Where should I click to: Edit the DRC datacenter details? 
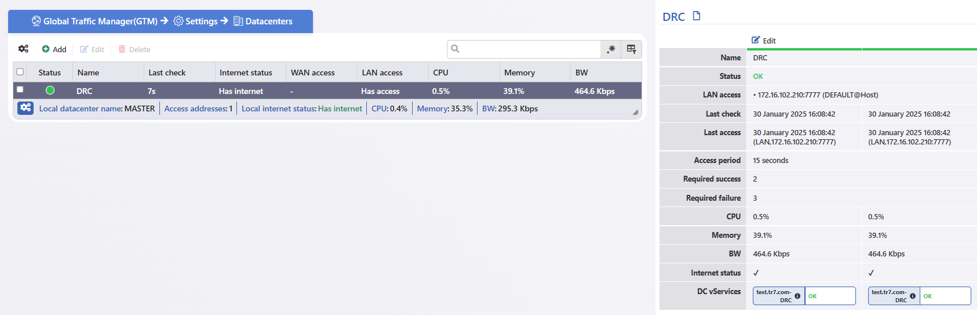tap(764, 41)
